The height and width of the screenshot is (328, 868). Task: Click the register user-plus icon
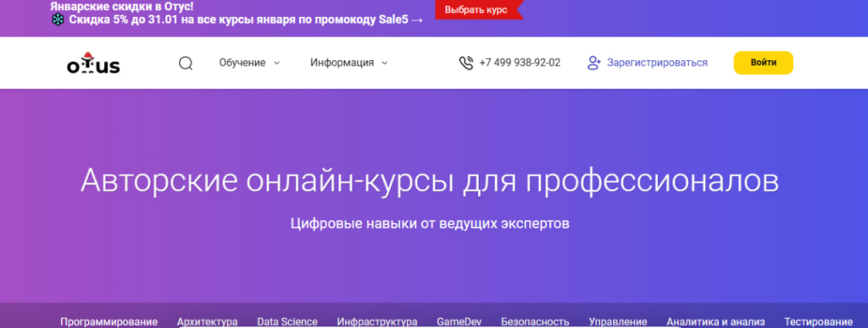tap(594, 63)
